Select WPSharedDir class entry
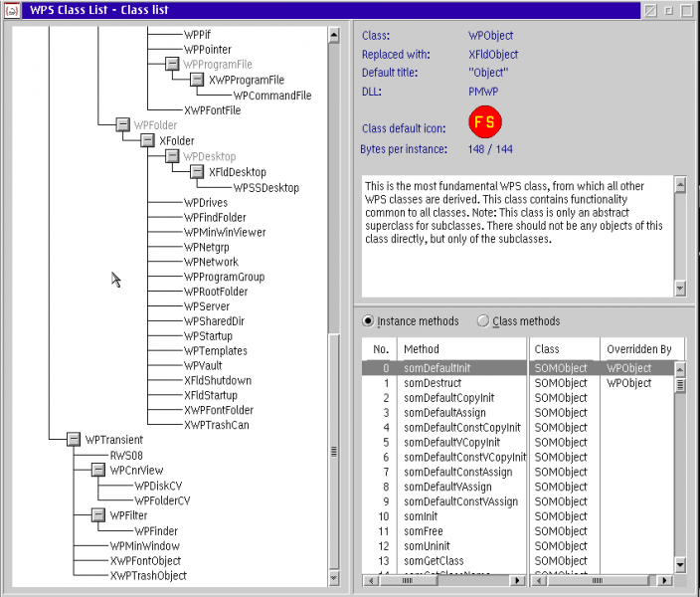The image size is (700, 597). pos(214,320)
